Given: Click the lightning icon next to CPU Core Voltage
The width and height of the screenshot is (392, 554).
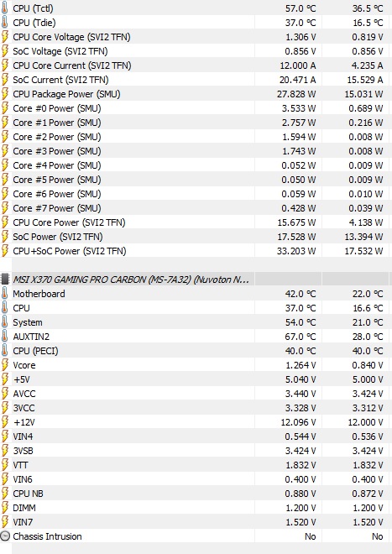Looking at the screenshot, I should click(4, 37).
